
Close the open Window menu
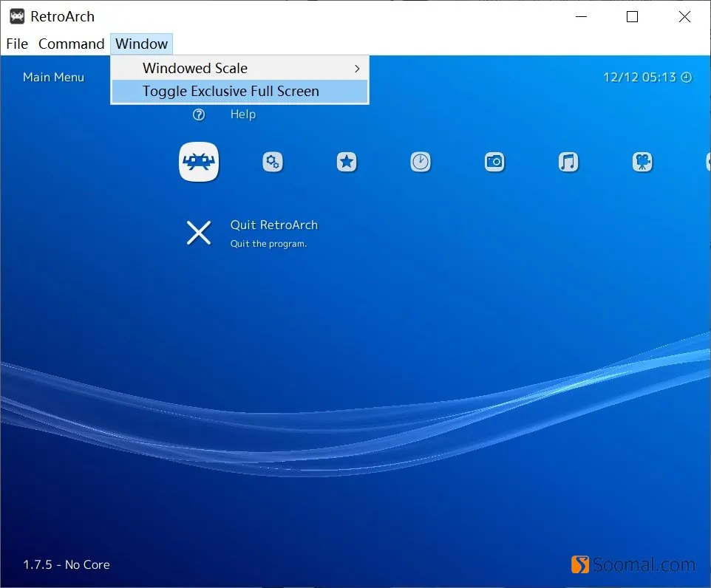click(141, 44)
